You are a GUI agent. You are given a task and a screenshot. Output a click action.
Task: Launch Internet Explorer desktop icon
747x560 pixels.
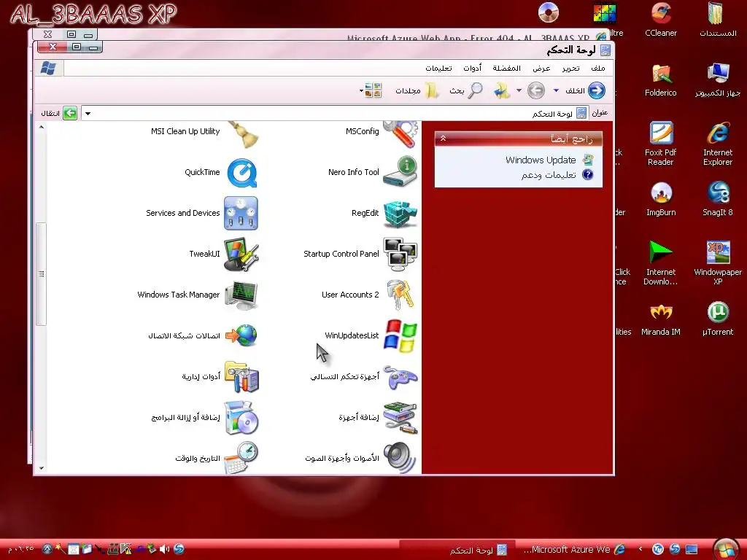(718, 144)
